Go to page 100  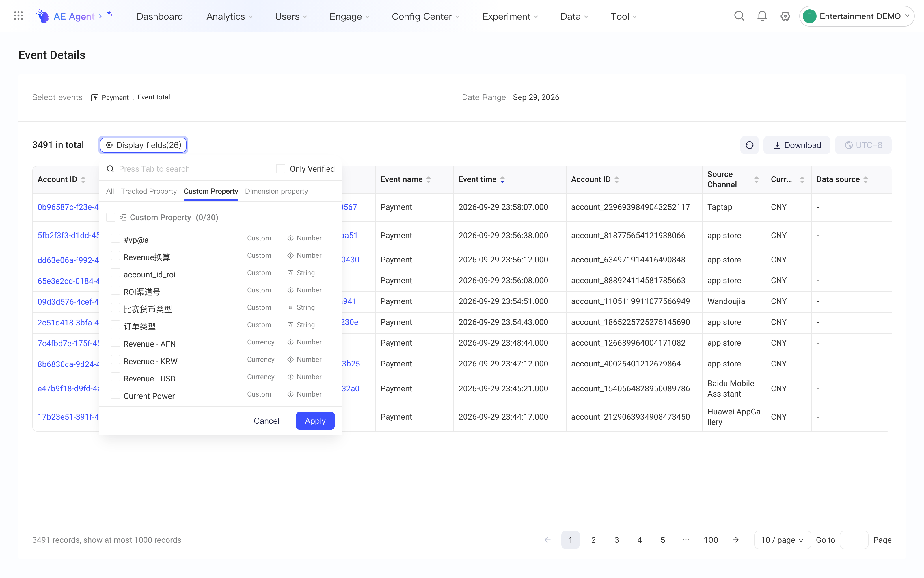click(x=711, y=540)
